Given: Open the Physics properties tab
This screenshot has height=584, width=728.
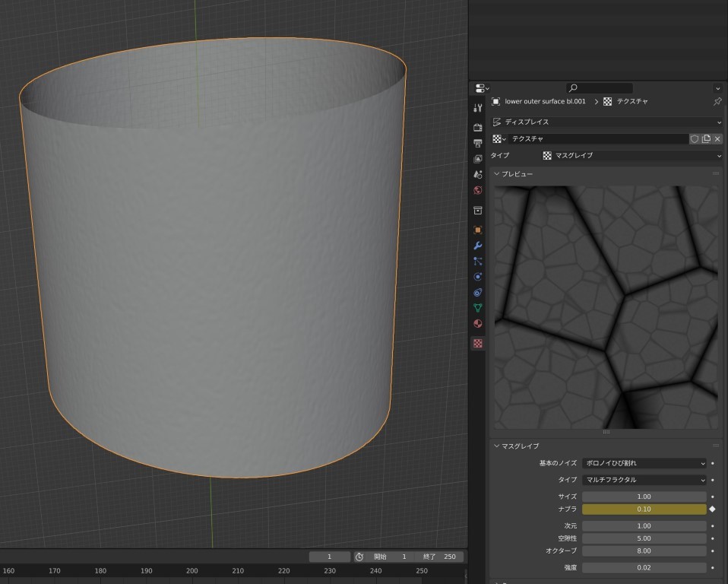Looking at the screenshot, I should pos(478,277).
